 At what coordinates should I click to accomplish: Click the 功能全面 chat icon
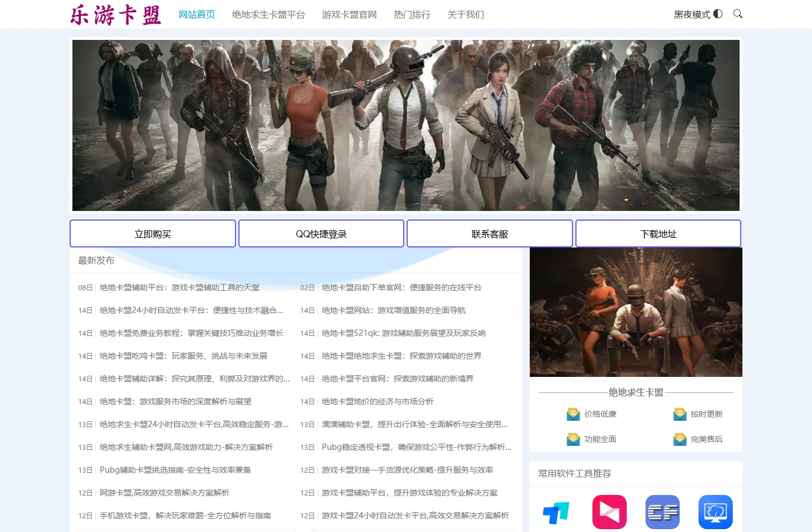click(573, 439)
